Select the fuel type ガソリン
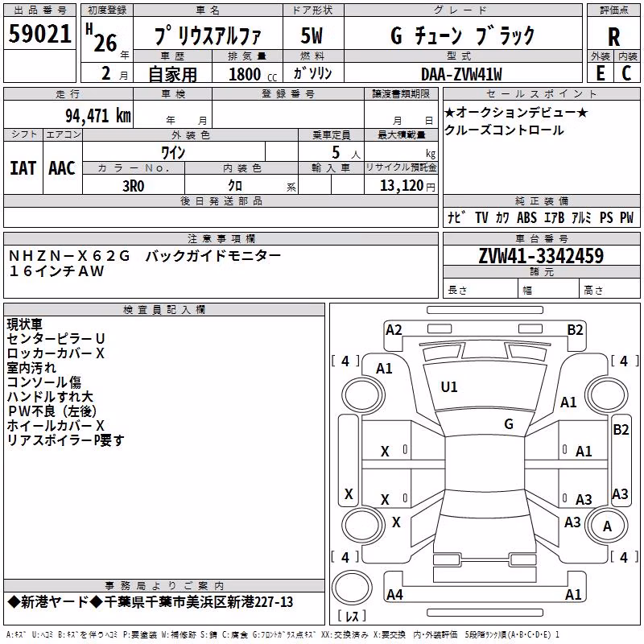The image size is (644, 644). tap(312, 73)
